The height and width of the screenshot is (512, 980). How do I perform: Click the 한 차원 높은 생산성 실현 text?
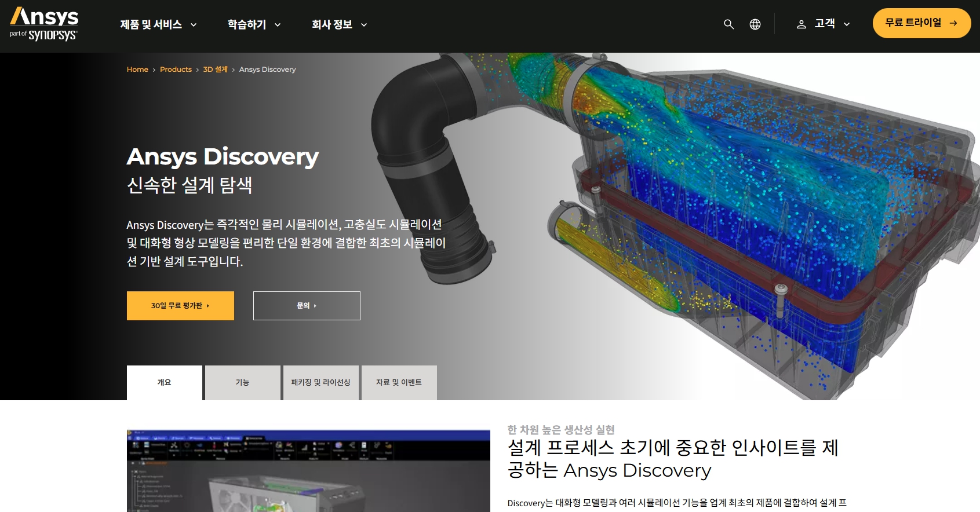coord(561,430)
